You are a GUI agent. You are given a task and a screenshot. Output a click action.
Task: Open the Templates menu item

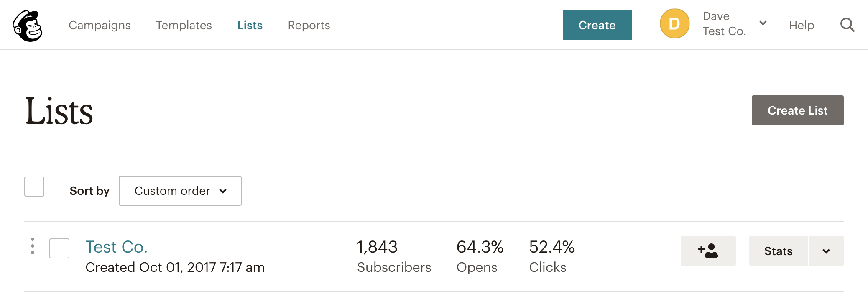click(x=184, y=25)
